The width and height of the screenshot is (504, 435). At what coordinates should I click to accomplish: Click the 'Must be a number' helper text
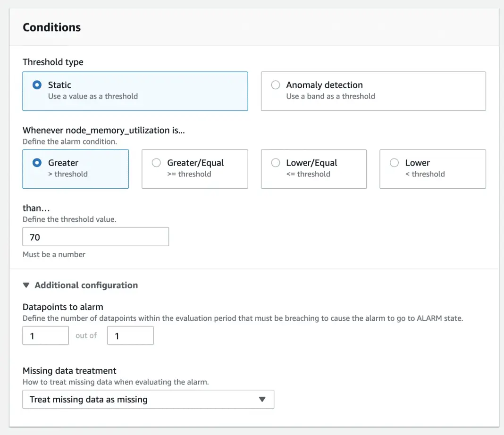point(54,254)
